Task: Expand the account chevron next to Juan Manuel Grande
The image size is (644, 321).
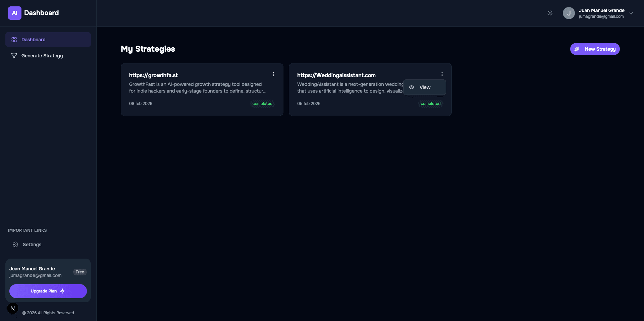Action: click(631, 13)
